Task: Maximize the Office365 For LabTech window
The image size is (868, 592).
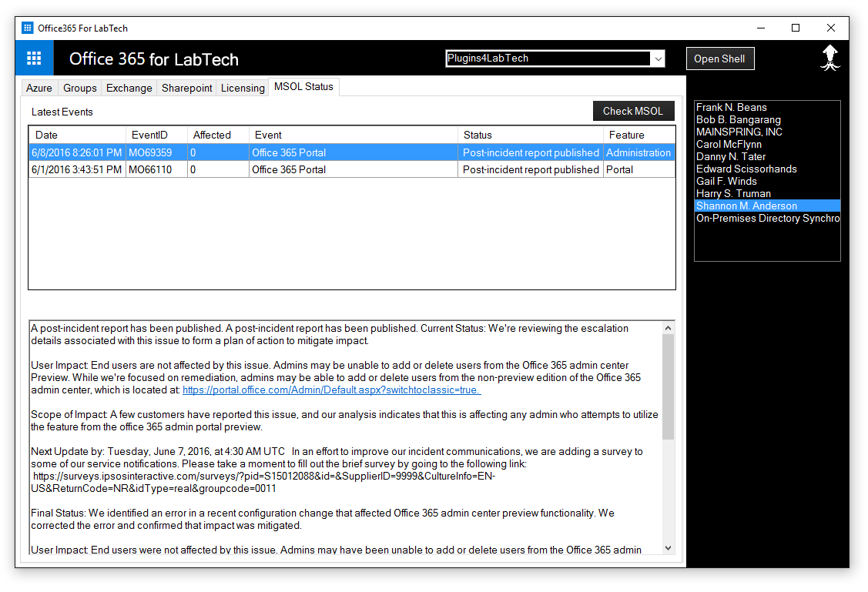Action: [796, 28]
